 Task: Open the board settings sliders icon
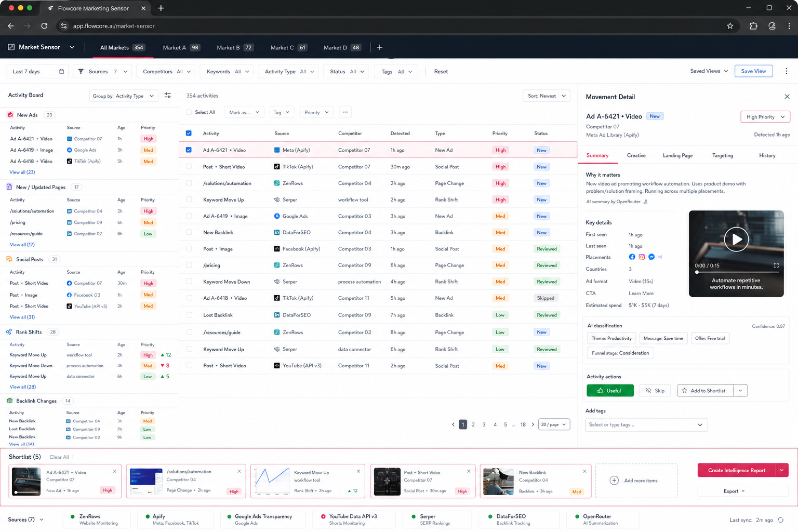tap(168, 96)
